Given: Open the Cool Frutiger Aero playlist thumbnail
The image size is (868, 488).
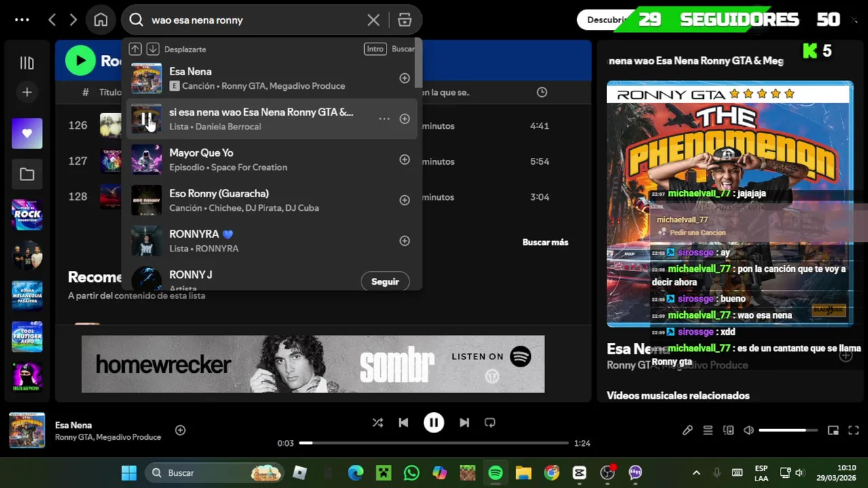Looking at the screenshot, I should [27, 337].
